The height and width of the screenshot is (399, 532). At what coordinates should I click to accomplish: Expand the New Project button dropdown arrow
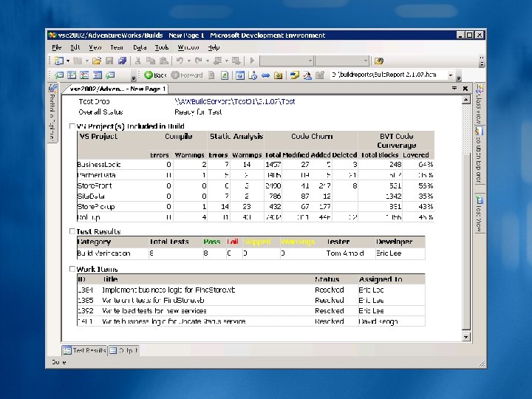pyautogui.click(x=68, y=61)
